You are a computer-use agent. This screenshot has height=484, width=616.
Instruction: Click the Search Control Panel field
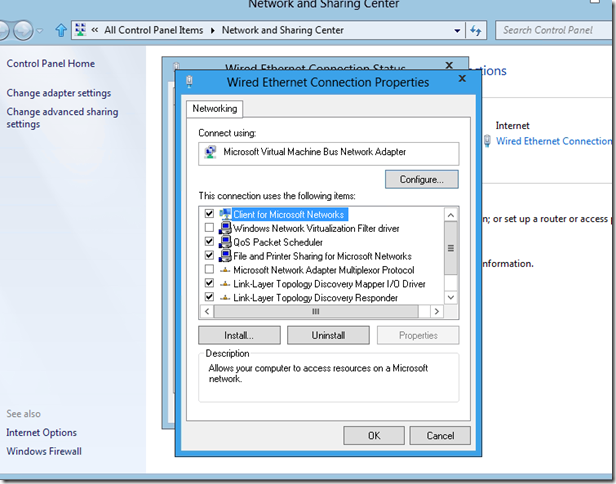(x=553, y=30)
